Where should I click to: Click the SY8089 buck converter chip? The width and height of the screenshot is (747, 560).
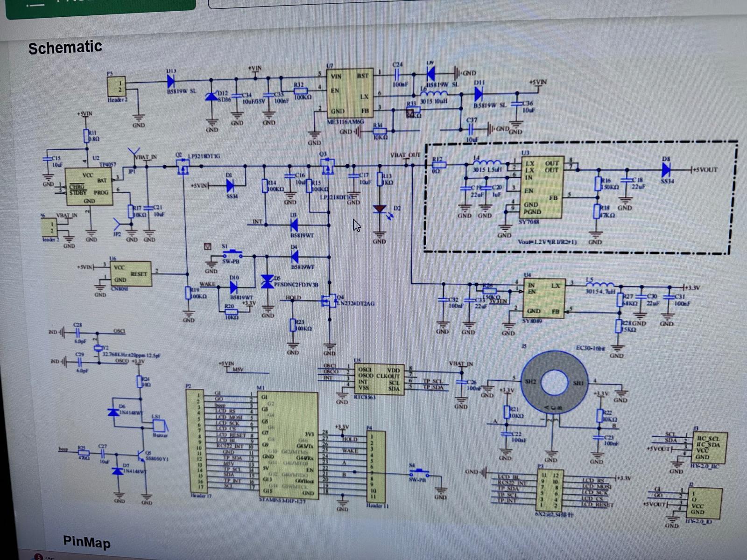click(543, 299)
